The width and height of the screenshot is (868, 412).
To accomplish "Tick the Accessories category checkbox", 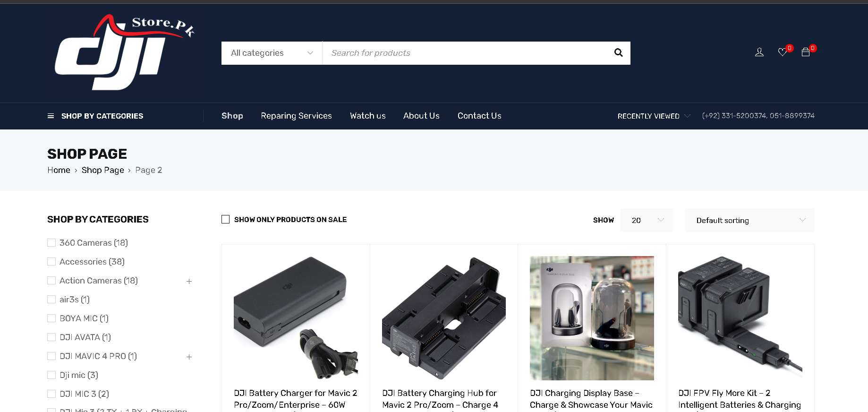I will tap(51, 262).
